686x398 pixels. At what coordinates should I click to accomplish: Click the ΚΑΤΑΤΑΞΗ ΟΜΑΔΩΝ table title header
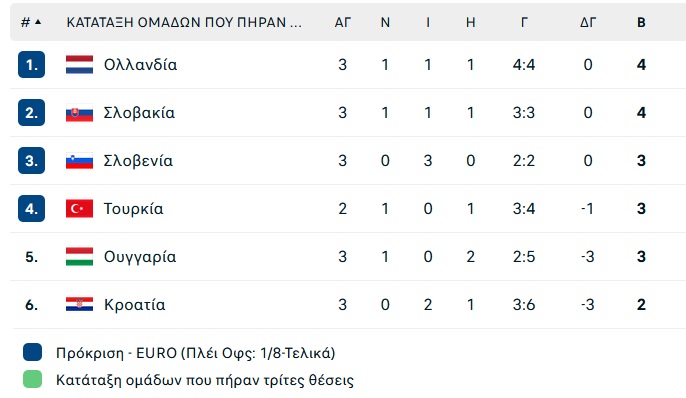coord(184,22)
